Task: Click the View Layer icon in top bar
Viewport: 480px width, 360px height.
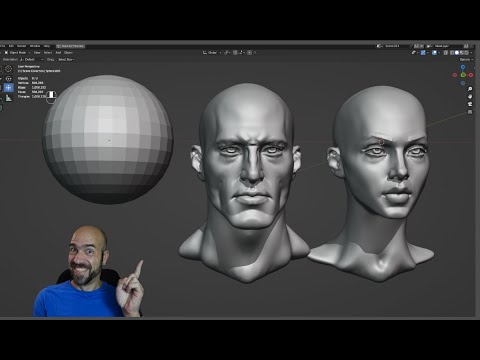Action: (430, 46)
